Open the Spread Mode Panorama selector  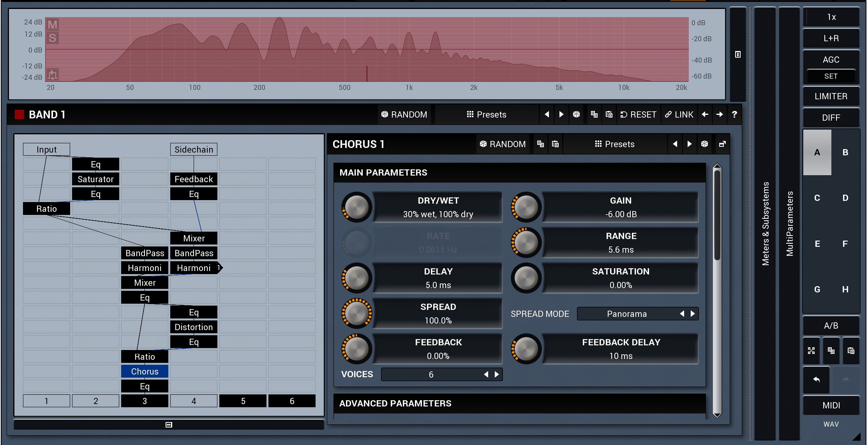click(x=627, y=313)
